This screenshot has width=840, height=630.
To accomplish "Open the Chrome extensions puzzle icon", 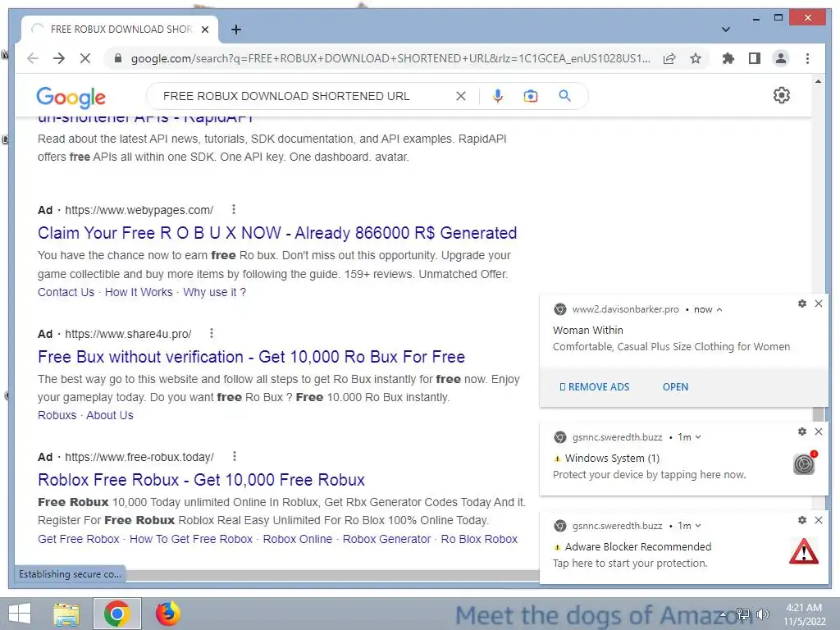I will [728, 58].
